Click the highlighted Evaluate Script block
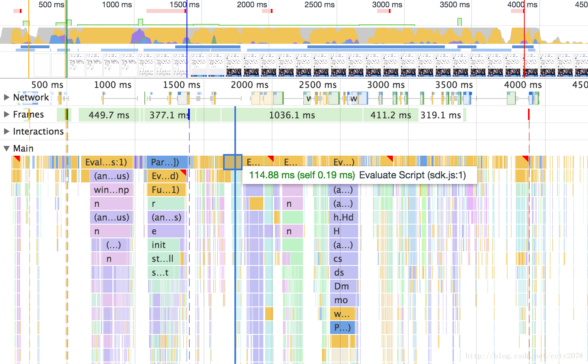Viewport: 588px width, 364px height. 233,162
